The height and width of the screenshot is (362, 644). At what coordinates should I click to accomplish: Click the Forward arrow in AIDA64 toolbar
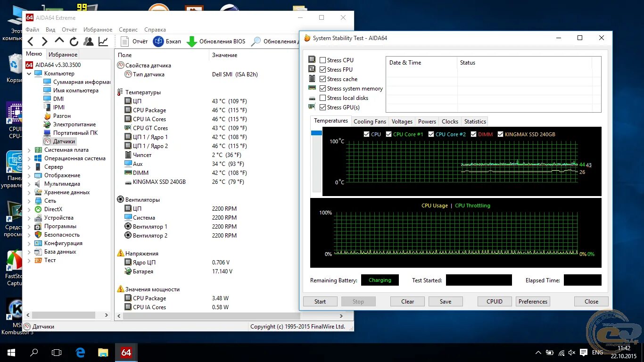(x=45, y=41)
